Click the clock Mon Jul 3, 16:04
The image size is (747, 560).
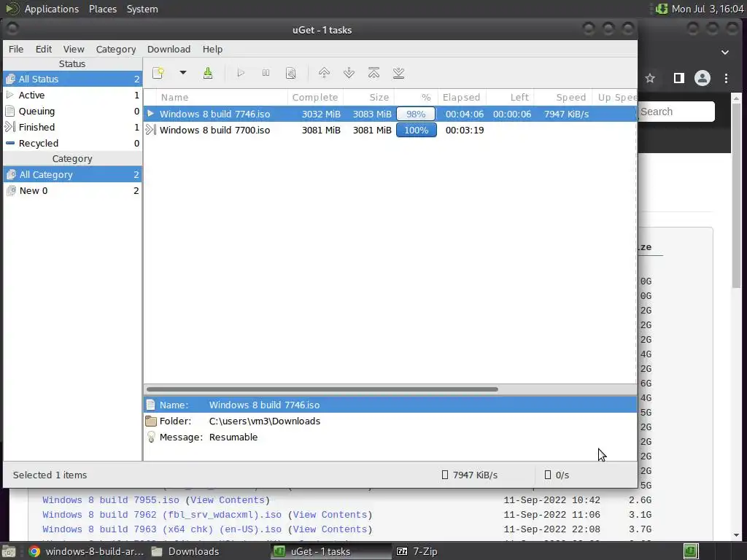pos(708,9)
